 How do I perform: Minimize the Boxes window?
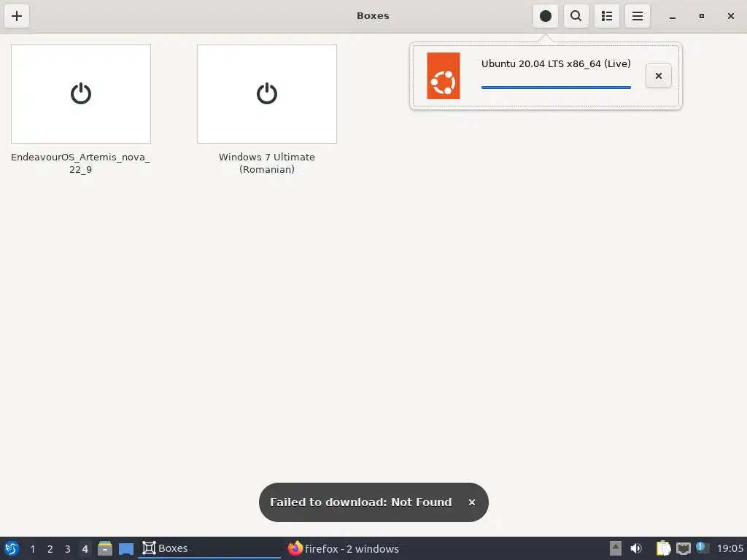pyautogui.click(x=672, y=16)
